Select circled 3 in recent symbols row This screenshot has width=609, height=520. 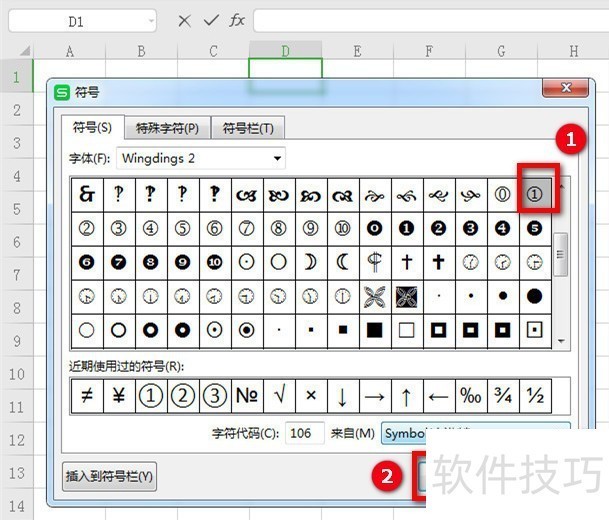coord(215,396)
